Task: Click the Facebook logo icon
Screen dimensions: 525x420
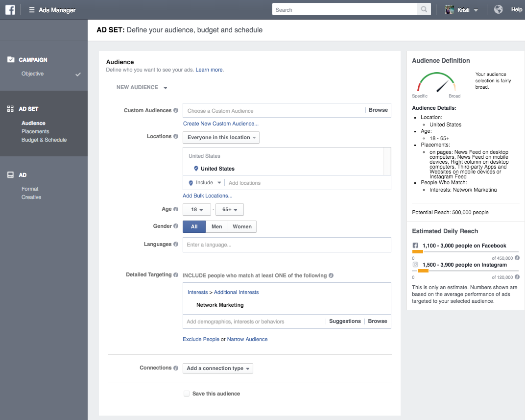Action: (10, 10)
